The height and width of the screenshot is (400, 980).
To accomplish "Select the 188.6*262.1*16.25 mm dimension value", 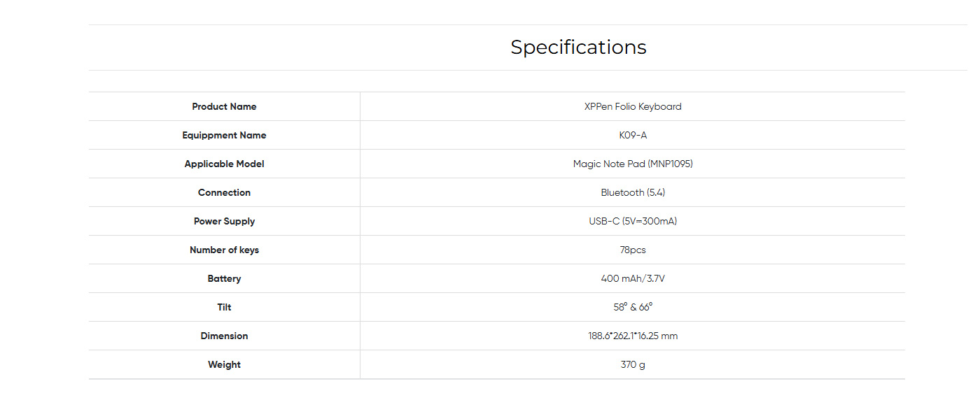I will 633,336.
